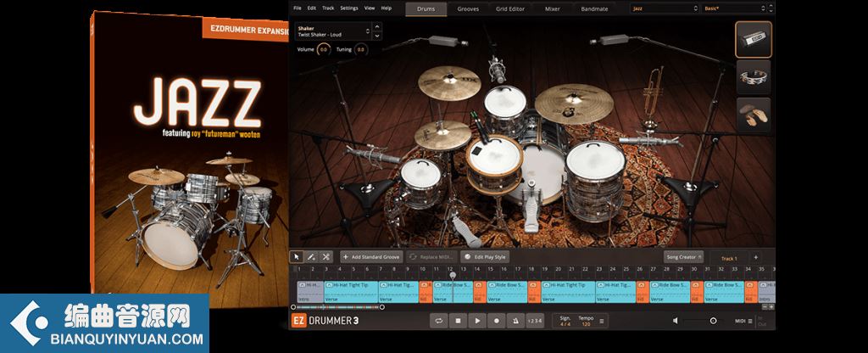Click the time signature 4/4 value

click(x=565, y=323)
